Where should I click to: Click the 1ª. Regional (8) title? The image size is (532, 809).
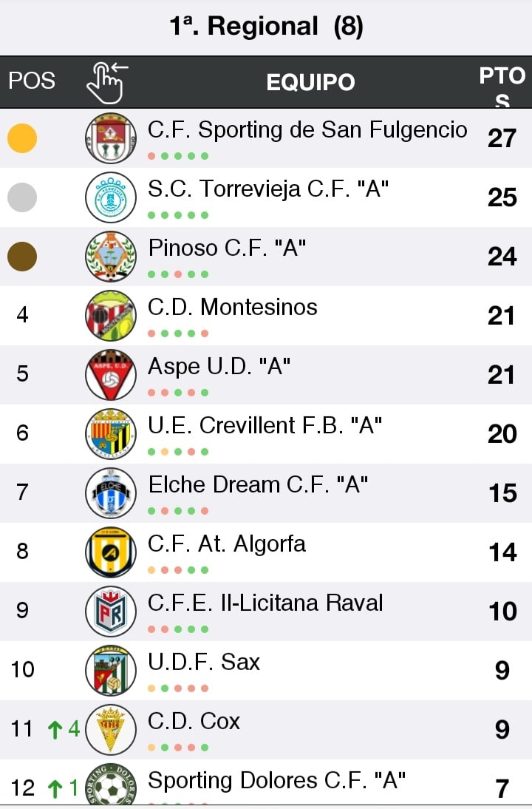pyautogui.click(x=267, y=27)
